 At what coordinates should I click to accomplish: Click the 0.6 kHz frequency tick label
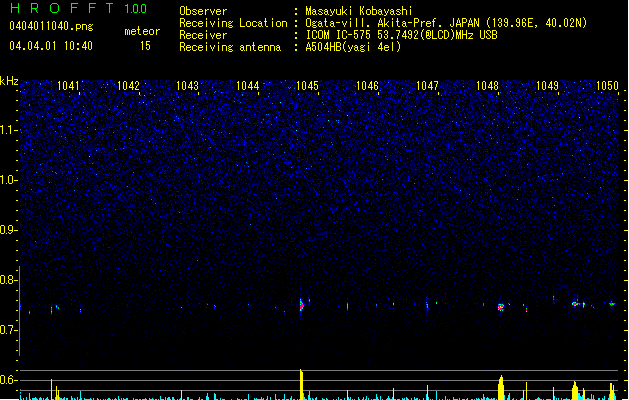8,380
